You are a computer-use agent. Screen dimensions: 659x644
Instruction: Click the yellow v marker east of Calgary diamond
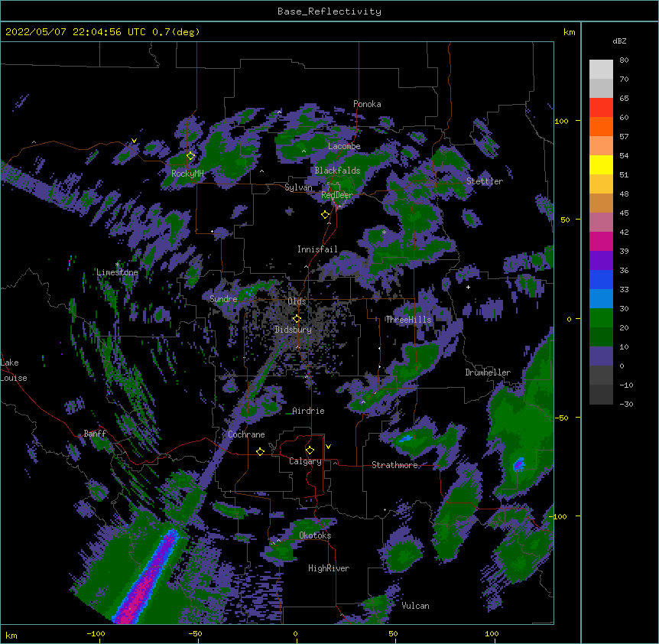[x=328, y=447]
